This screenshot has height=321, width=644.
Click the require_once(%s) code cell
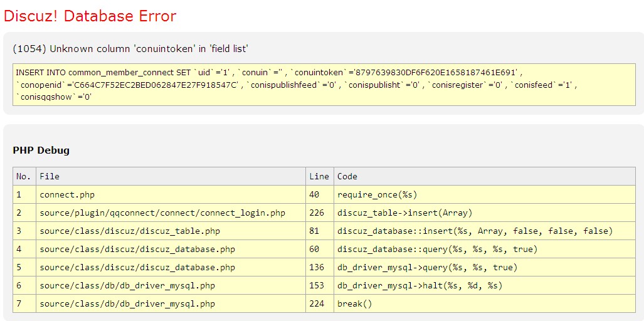(377, 195)
